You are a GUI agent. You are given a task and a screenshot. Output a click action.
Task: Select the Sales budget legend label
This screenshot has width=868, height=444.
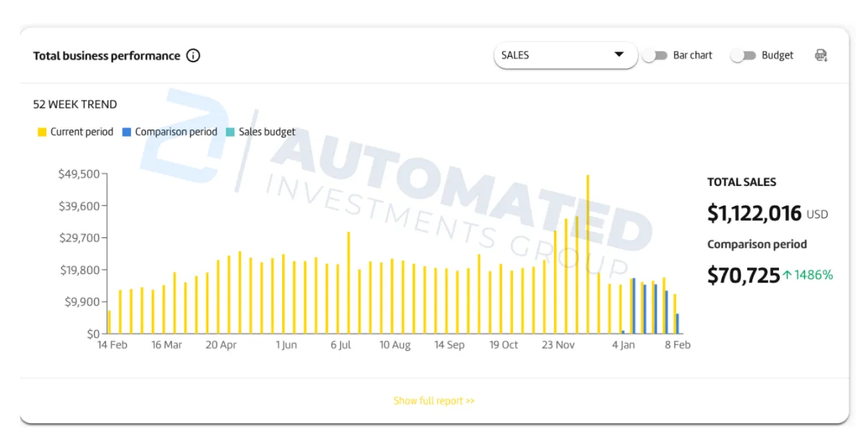(267, 132)
